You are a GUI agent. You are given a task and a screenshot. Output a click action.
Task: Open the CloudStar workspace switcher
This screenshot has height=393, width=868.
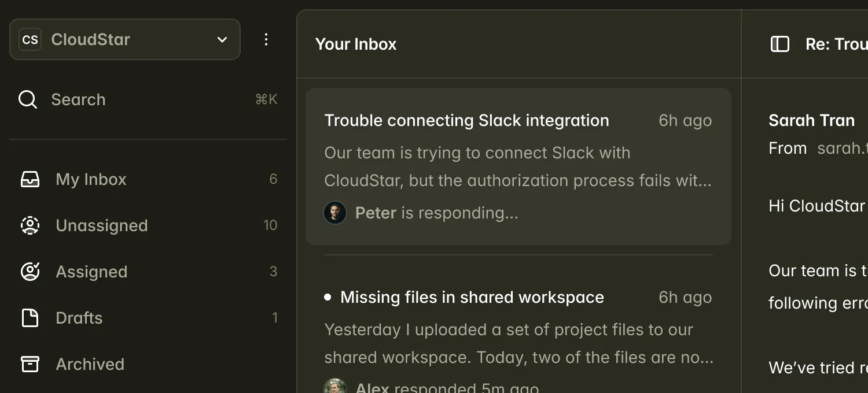click(x=124, y=39)
